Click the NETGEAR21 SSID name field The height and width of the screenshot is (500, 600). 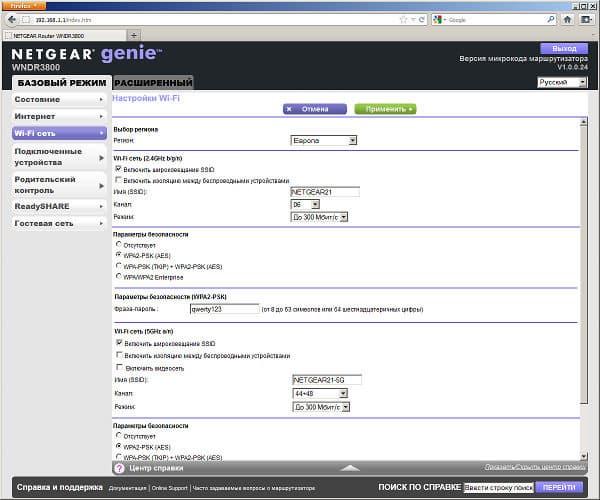coord(325,192)
